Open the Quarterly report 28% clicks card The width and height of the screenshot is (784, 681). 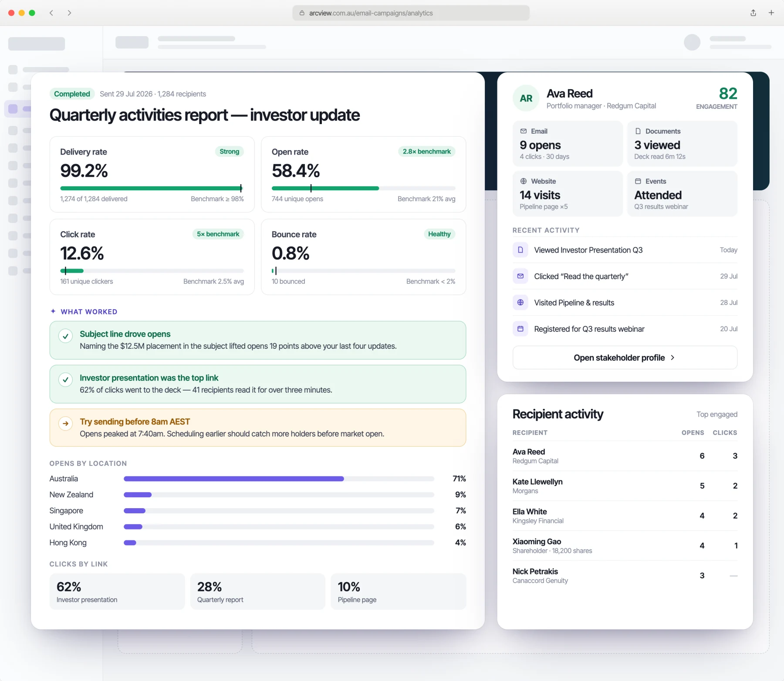[258, 591]
